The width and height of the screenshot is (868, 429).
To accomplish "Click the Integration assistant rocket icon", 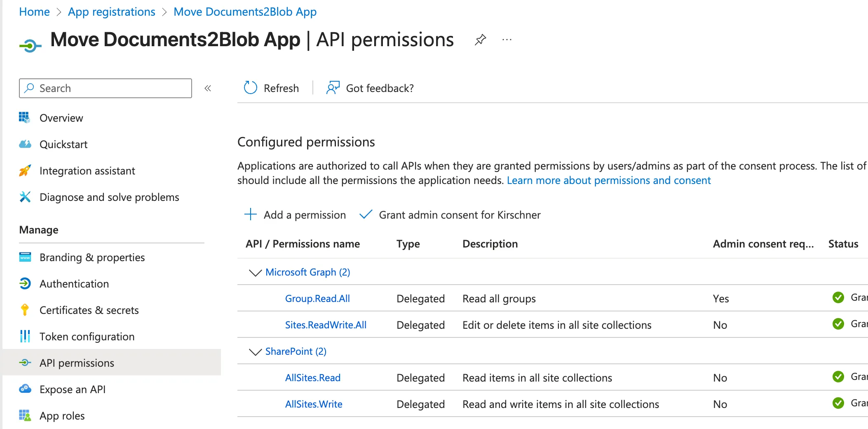I will coord(25,170).
